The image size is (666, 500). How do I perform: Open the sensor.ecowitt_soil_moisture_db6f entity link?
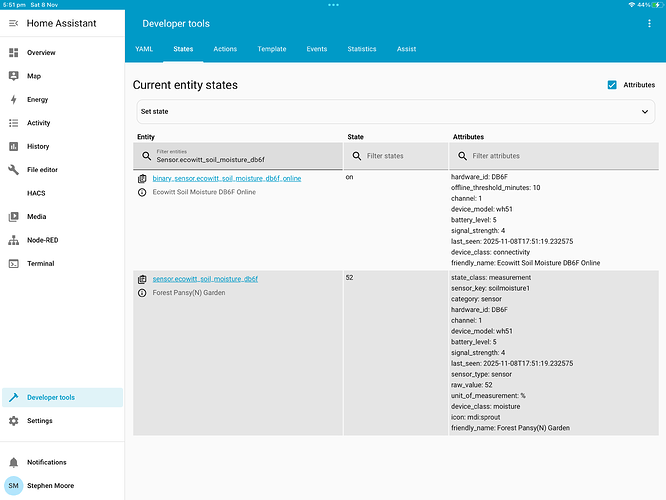pyautogui.click(x=205, y=279)
